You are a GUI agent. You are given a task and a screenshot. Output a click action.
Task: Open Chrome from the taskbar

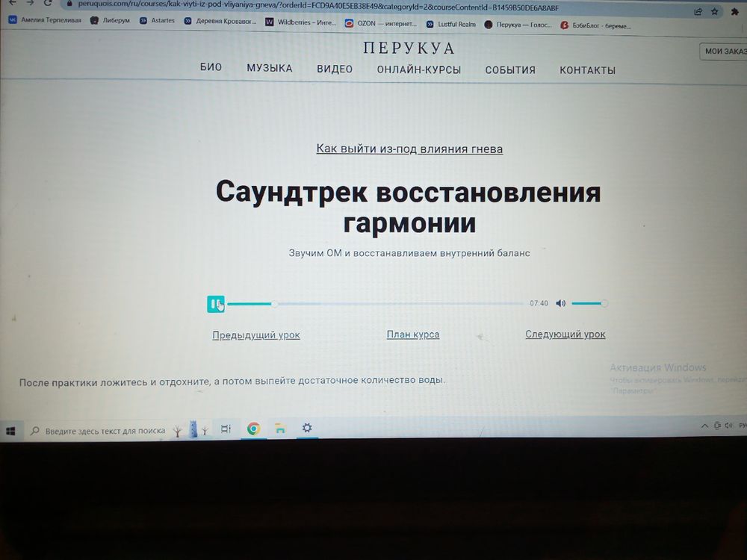(253, 429)
